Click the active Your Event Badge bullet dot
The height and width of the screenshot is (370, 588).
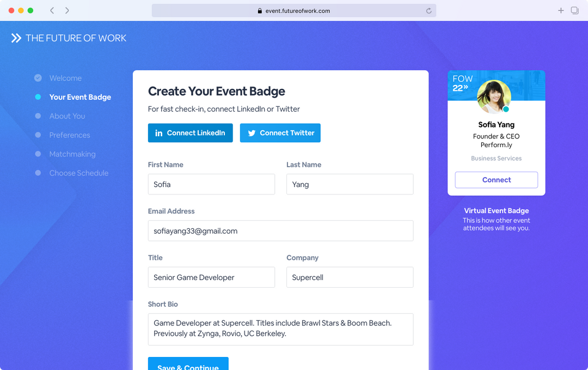point(38,97)
